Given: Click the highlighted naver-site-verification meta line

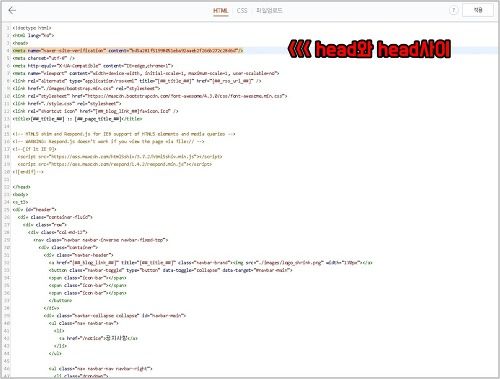Looking at the screenshot, I should (x=128, y=51).
